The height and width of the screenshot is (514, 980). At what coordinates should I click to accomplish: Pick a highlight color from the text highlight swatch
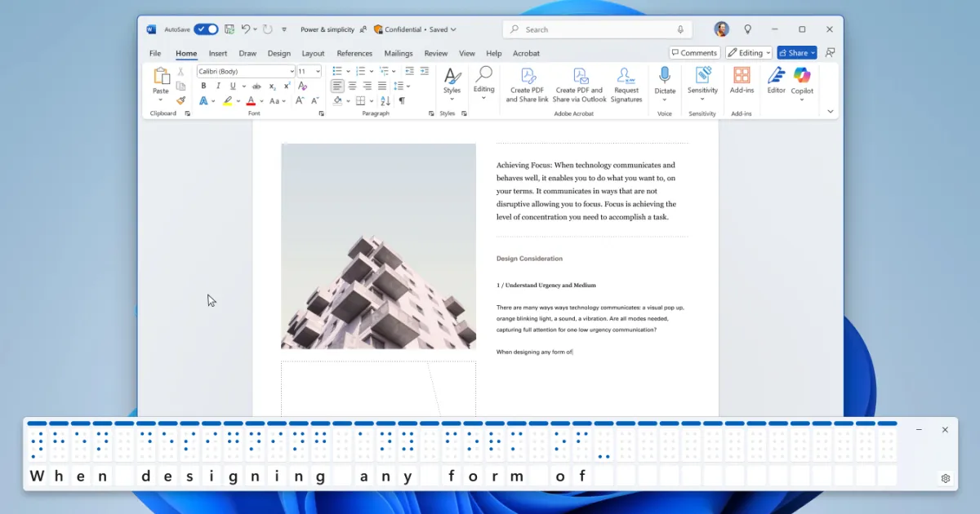[x=228, y=100]
